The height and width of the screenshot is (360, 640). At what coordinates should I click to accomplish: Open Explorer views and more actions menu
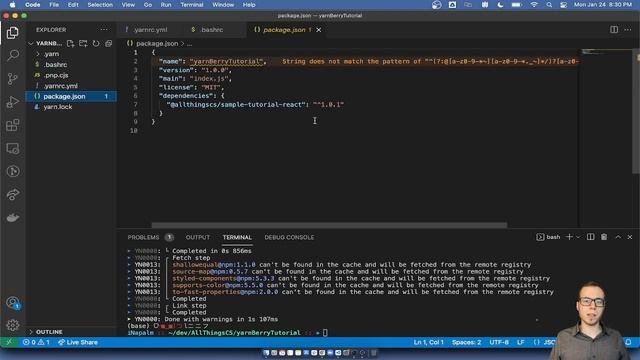(104, 29)
